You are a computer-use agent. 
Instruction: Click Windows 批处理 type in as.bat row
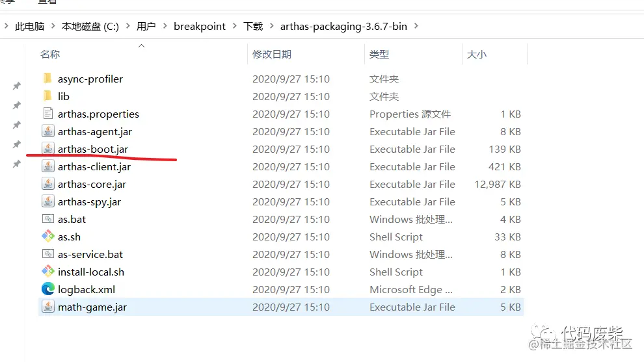click(x=410, y=219)
